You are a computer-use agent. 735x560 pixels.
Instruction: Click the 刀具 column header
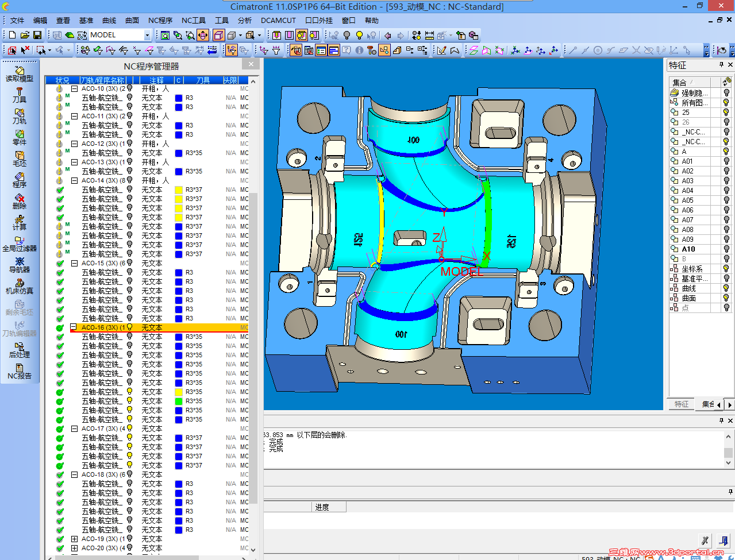203,80
